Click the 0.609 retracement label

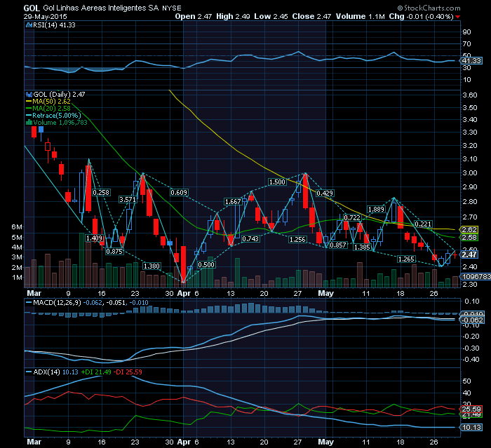(x=179, y=192)
